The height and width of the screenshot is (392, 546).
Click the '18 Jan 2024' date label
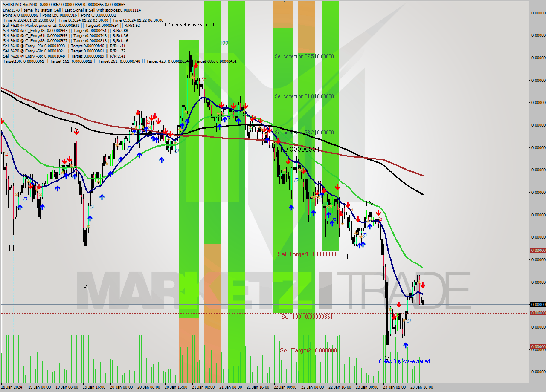(x=11, y=387)
